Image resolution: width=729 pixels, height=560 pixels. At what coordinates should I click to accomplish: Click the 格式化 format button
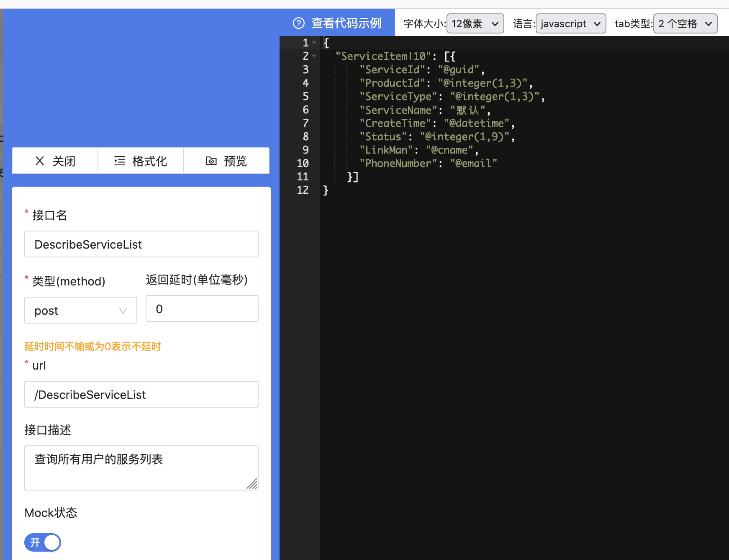coord(141,161)
